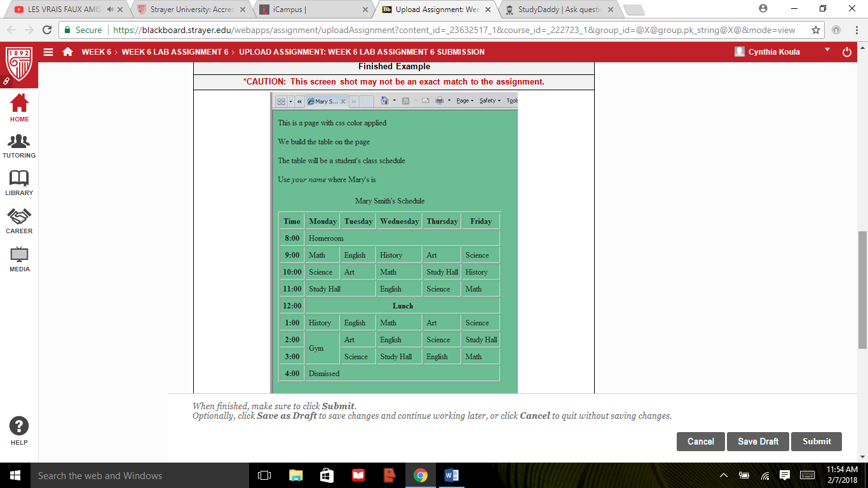Open Media in the left sidebar

(x=19, y=259)
